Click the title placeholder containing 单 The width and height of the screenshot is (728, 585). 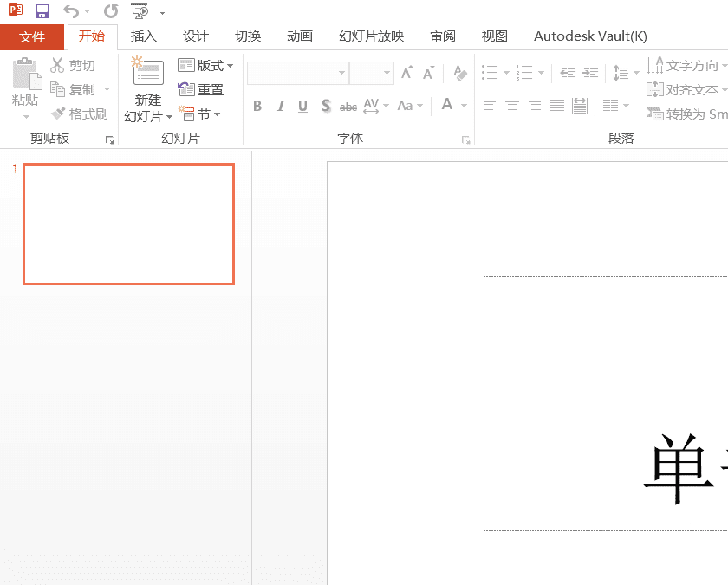pyautogui.click(x=606, y=400)
